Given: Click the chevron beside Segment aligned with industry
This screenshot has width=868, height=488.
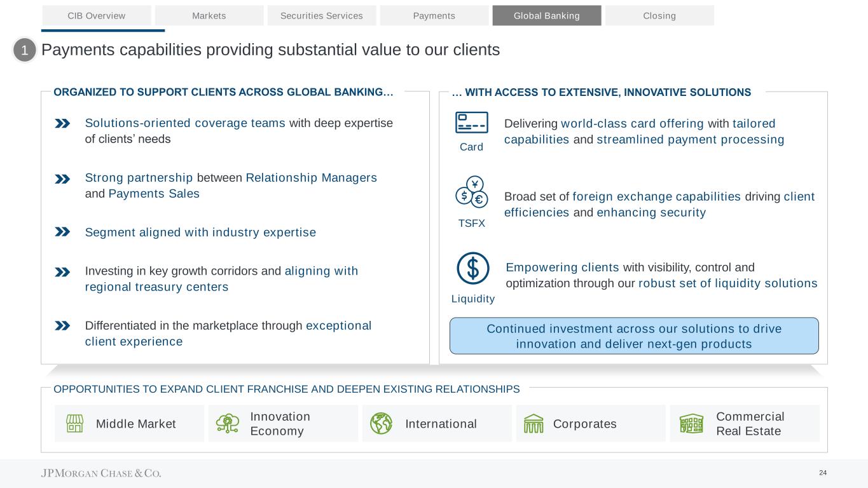Looking at the screenshot, I should (x=62, y=233).
